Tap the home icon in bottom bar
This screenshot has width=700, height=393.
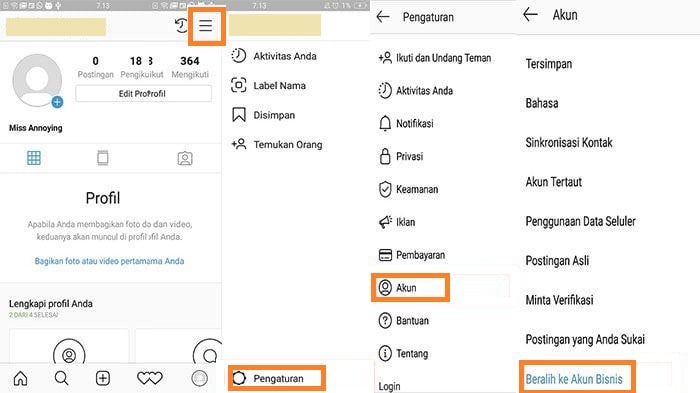[x=20, y=378]
